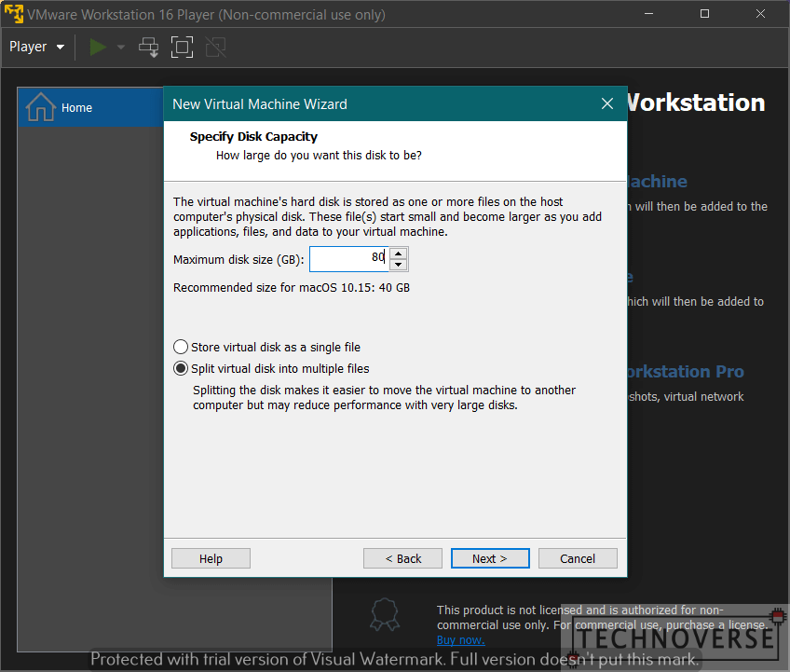Select Split virtual disk into multiple files

click(272, 368)
